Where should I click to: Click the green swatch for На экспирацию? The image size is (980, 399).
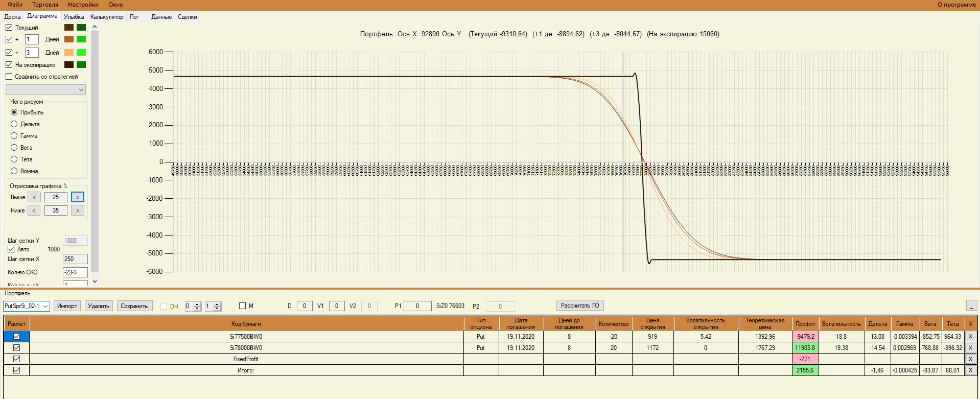click(81, 65)
